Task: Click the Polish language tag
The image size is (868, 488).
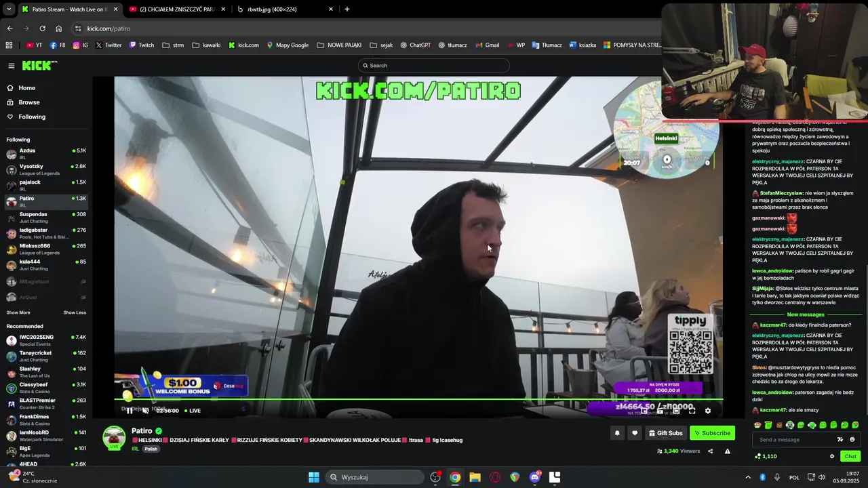Action: point(151,449)
